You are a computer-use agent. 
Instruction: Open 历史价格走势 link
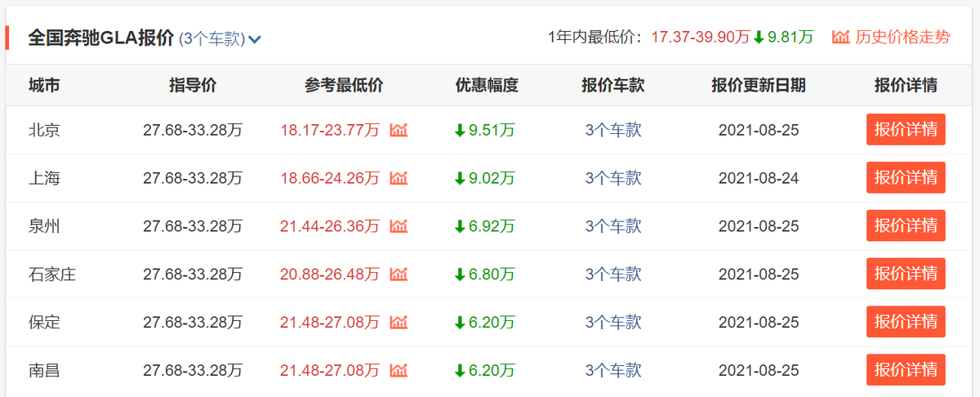(x=902, y=37)
